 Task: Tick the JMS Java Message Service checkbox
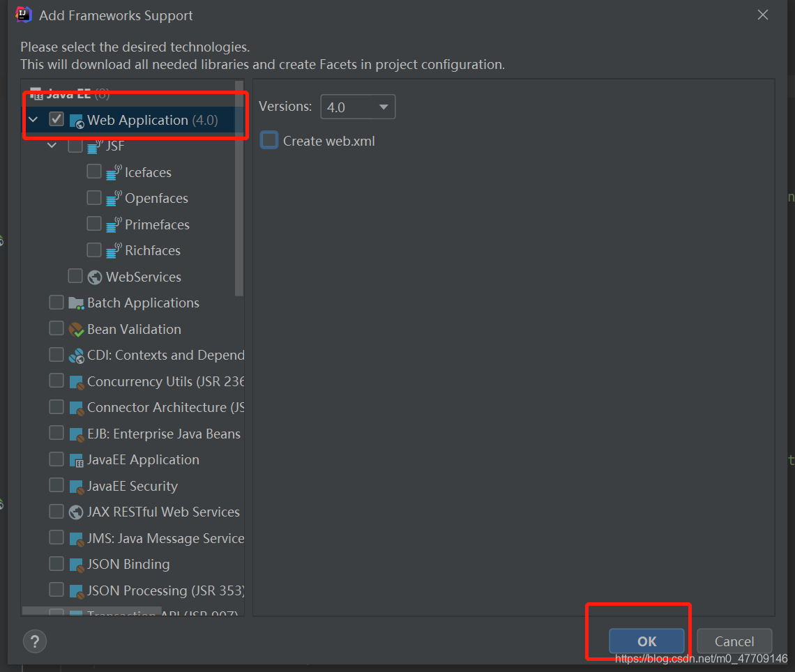[x=56, y=537]
